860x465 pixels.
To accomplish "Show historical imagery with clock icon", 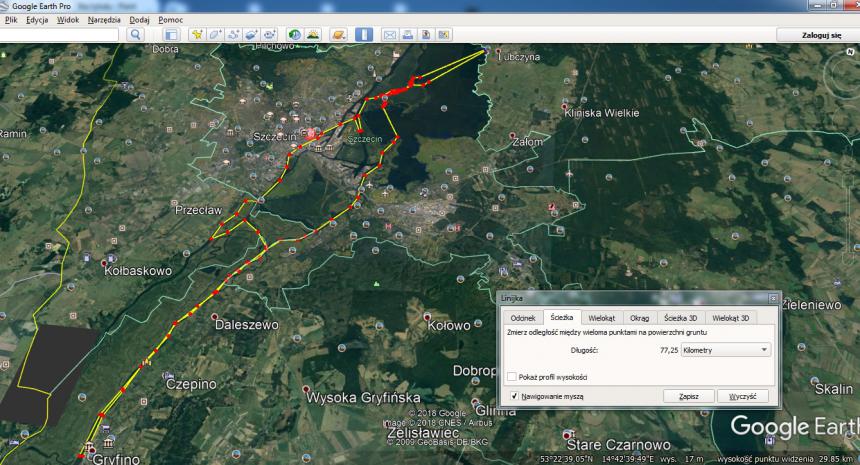I will point(295,35).
